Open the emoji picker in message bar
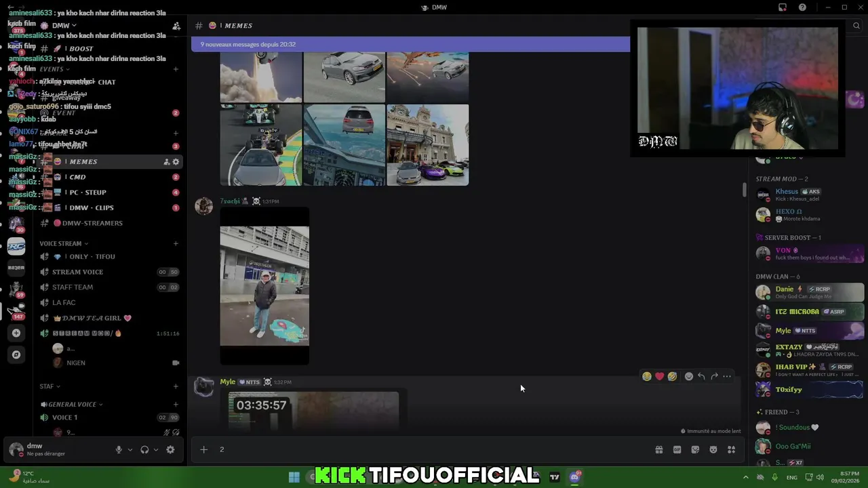The height and width of the screenshot is (488, 868). (x=713, y=449)
